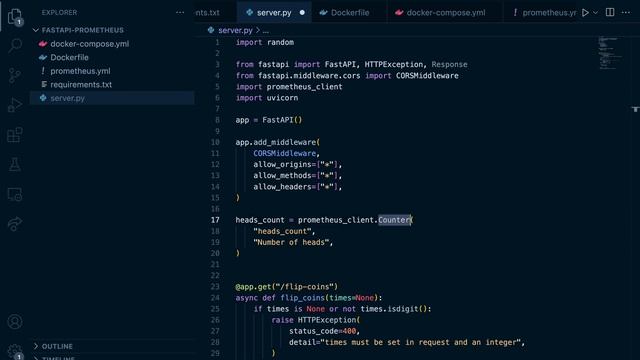This screenshot has height=360, width=640.
Task: Click app.add_middleware on line 10
Action: click(x=276, y=142)
